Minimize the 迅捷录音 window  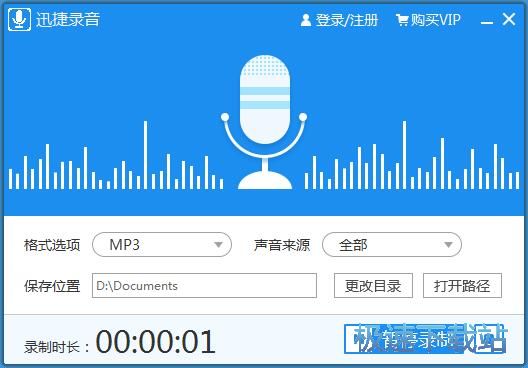coord(487,22)
